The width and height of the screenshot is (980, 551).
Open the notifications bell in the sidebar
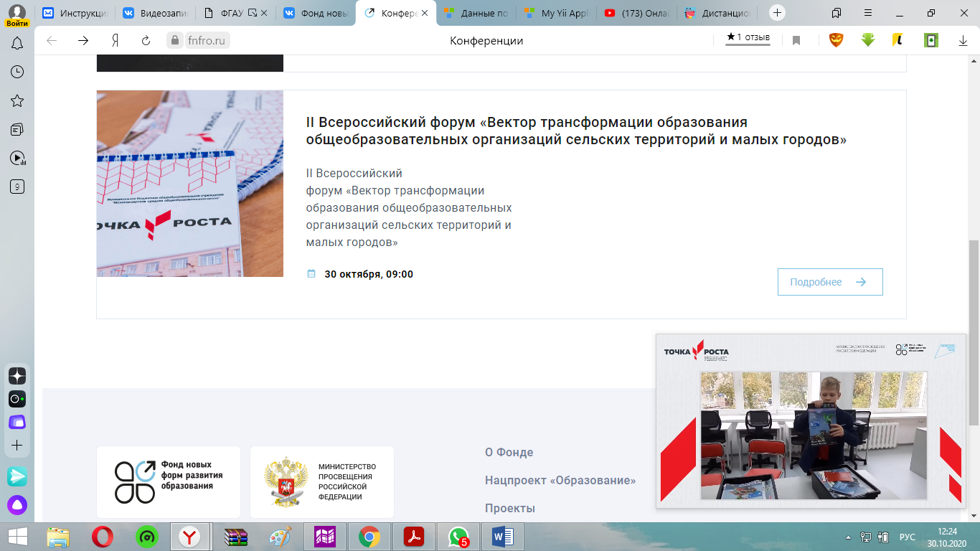click(x=17, y=44)
